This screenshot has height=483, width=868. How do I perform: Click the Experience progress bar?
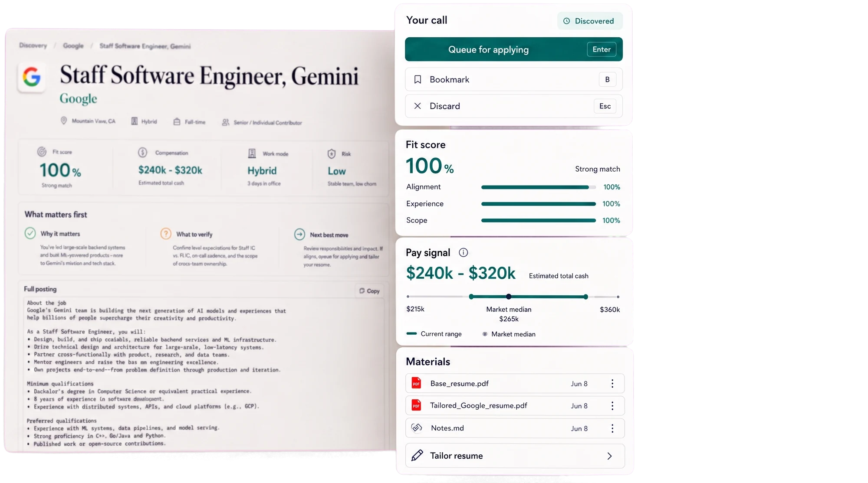pos(538,204)
